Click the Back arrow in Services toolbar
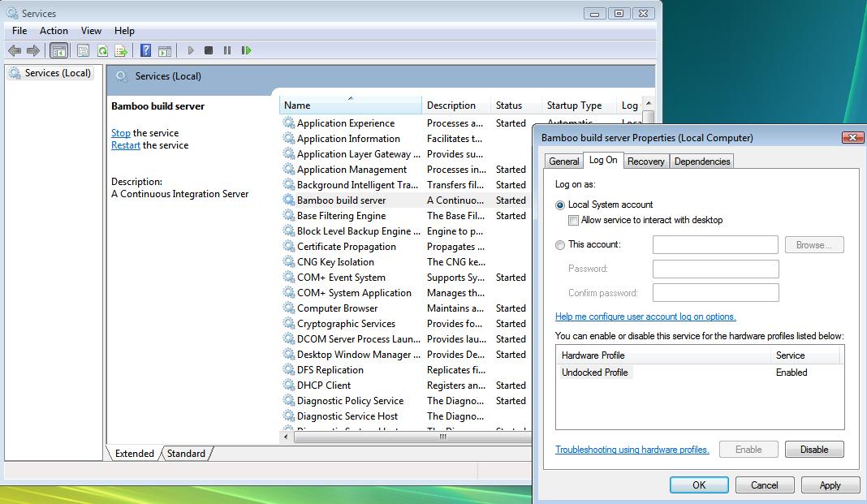This screenshot has height=504, width=867. click(x=15, y=51)
